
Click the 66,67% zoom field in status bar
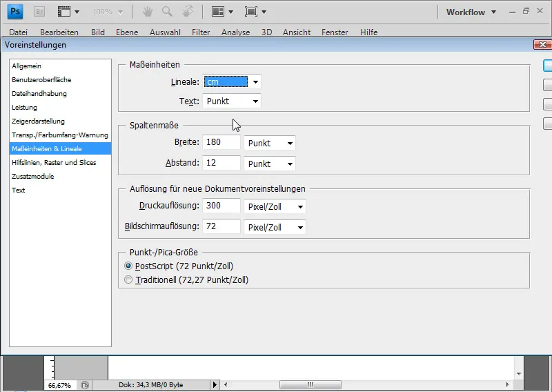click(x=60, y=385)
